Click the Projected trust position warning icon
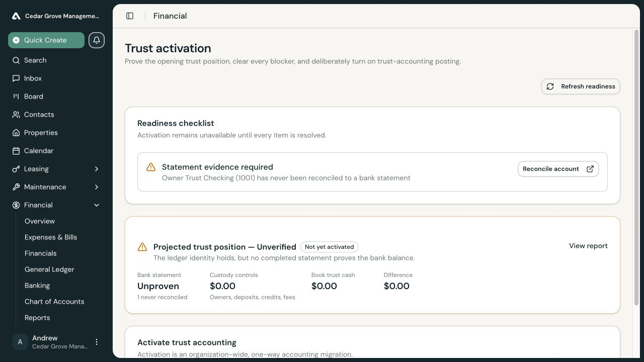644x362 pixels. tap(142, 247)
